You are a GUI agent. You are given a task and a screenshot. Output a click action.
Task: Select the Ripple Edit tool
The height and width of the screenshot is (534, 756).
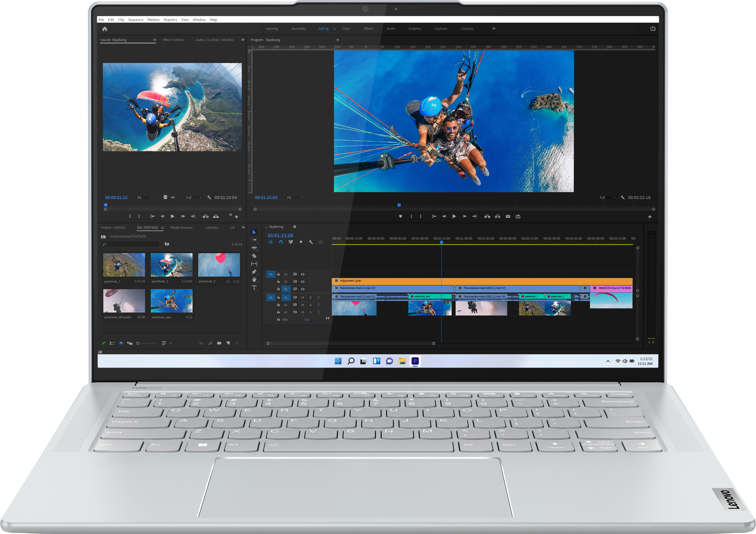(254, 248)
